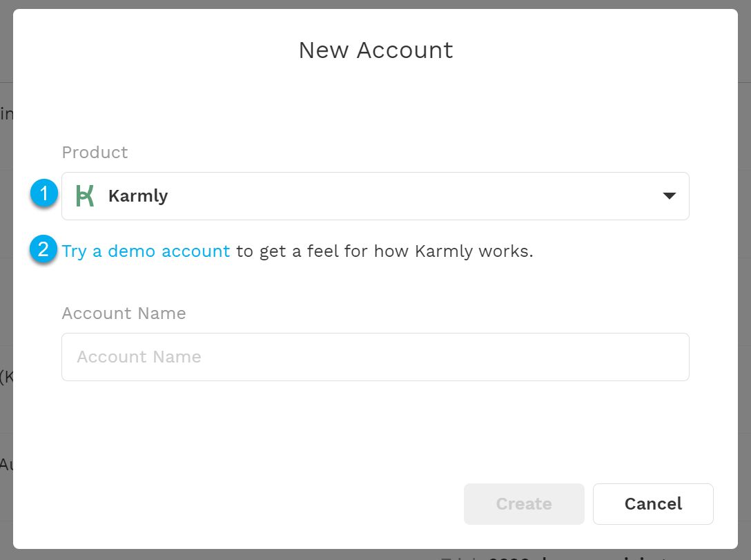The height and width of the screenshot is (560, 751).
Task: Click the disabled Create button
Action: click(524, 504)
